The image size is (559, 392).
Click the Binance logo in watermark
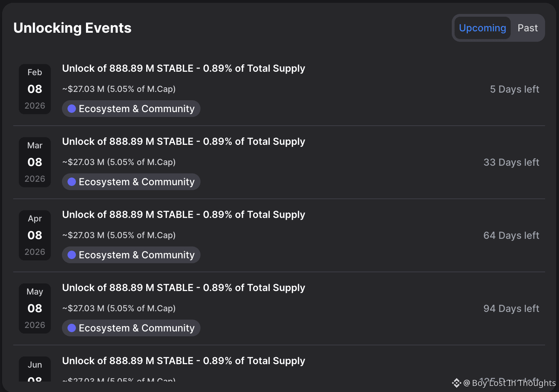[456, 383]
